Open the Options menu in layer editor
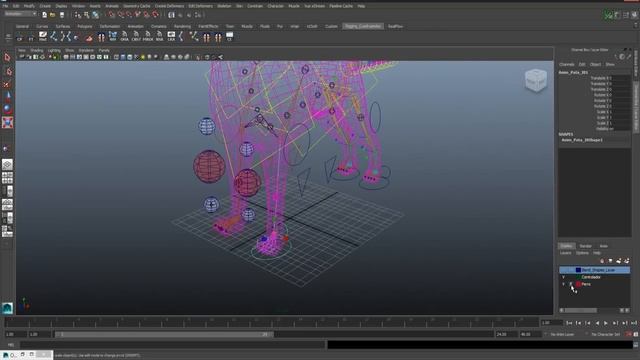Screen dimensions: 640x360 [x=582, y=253]
